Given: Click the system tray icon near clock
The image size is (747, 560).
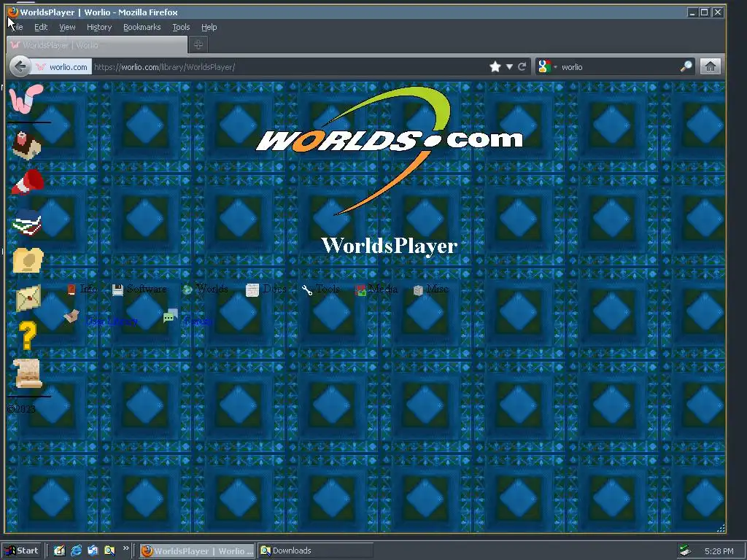Looking at the screenshot, I should [x=685, y=551].
